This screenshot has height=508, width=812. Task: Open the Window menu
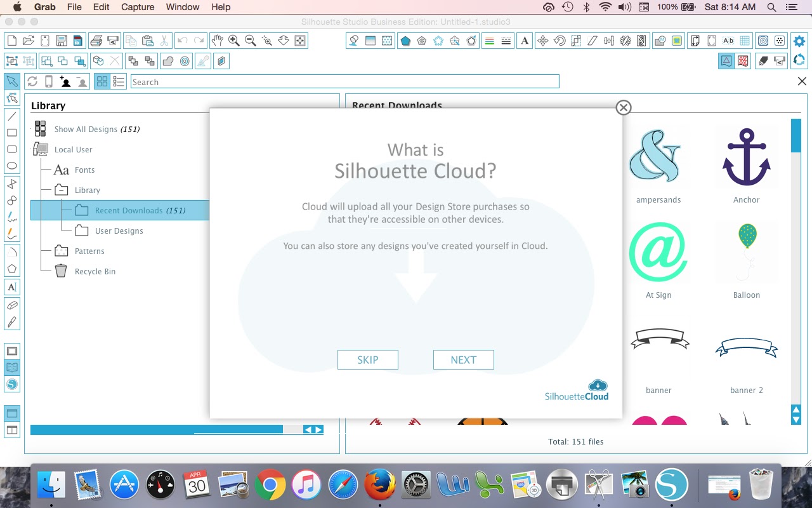click(183, 7)
